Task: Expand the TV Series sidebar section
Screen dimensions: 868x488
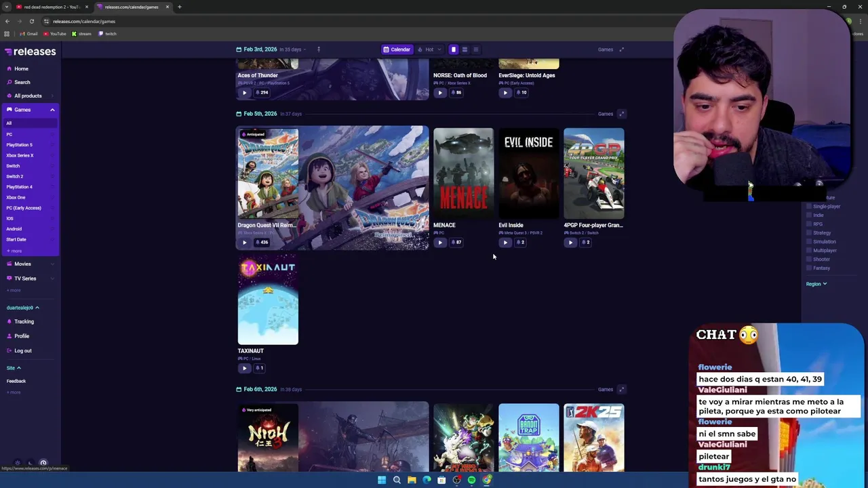Action: (x=31, y=278)
